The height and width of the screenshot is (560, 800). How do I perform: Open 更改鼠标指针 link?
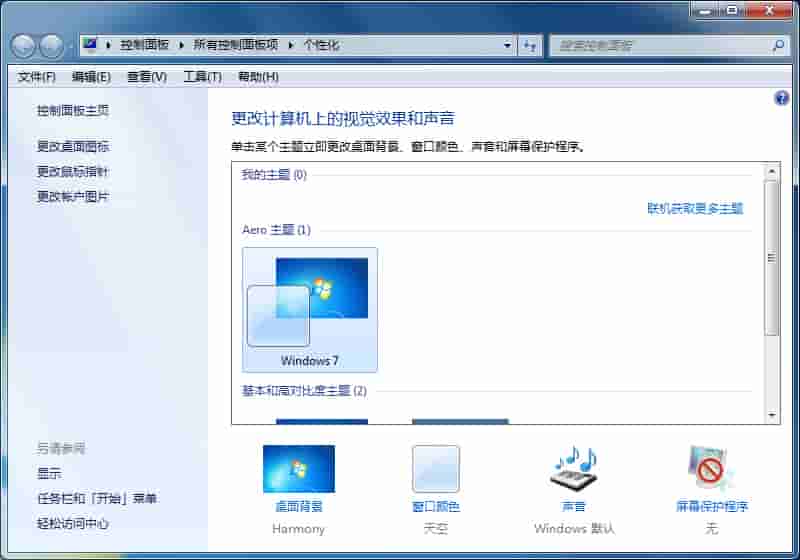click(x=73, y=172)
